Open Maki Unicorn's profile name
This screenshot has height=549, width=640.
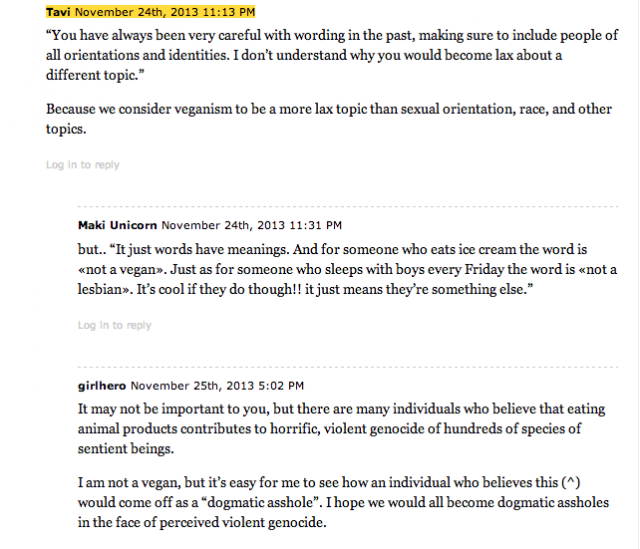click(117, 225)
